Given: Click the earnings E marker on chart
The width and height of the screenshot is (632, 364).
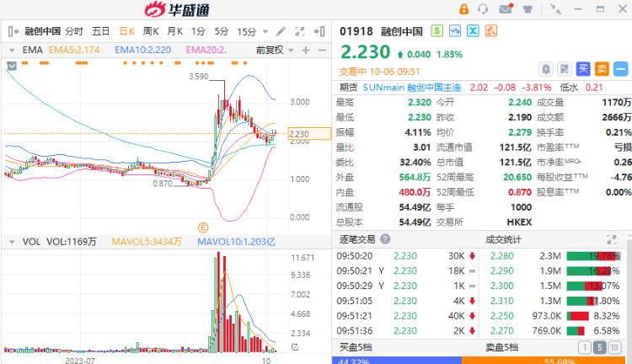Looking at the screenshot, I should [x=203, y=227].
